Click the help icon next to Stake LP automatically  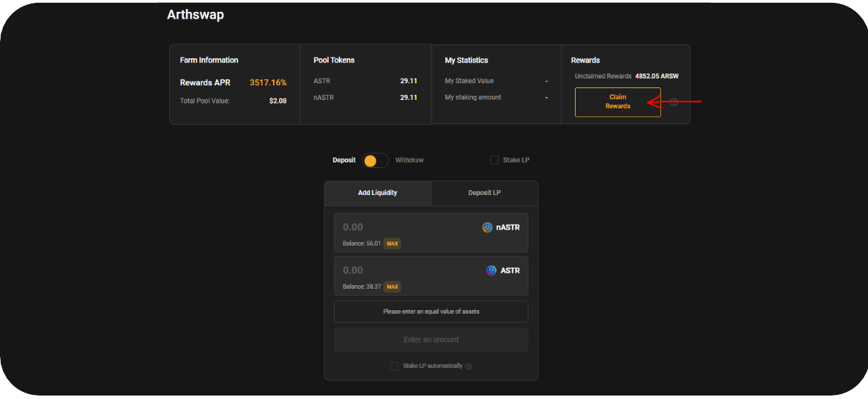click(469, 366)
